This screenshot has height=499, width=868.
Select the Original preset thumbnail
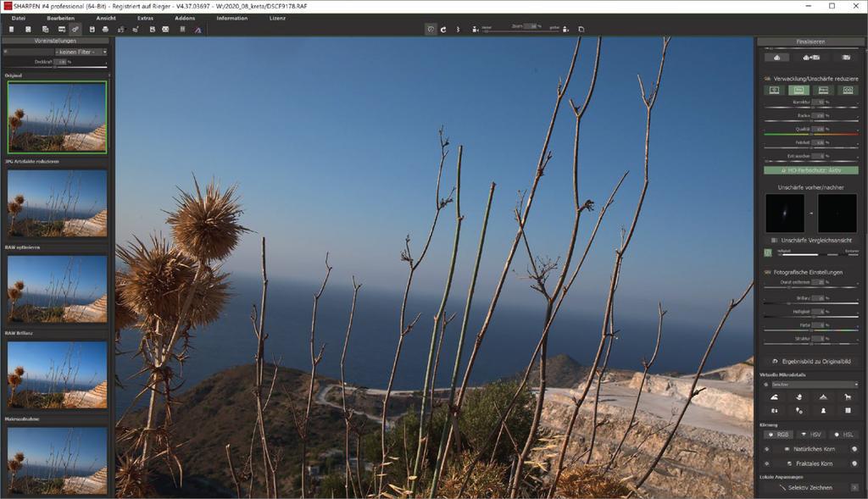point(57,117)
